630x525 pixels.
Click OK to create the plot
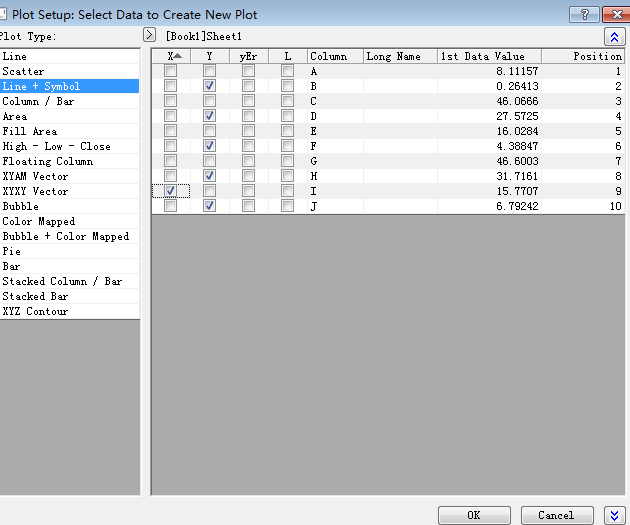[x=474, y=515]
